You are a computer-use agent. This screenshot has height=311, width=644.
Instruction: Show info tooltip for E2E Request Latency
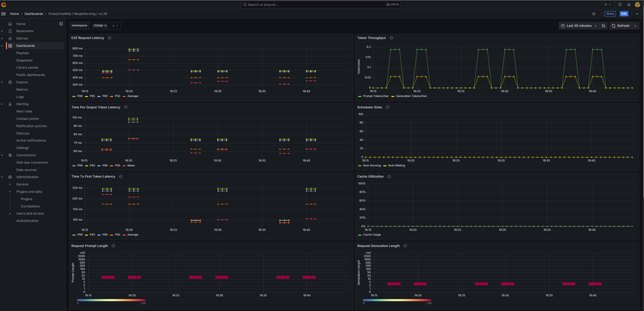(110, 38)
